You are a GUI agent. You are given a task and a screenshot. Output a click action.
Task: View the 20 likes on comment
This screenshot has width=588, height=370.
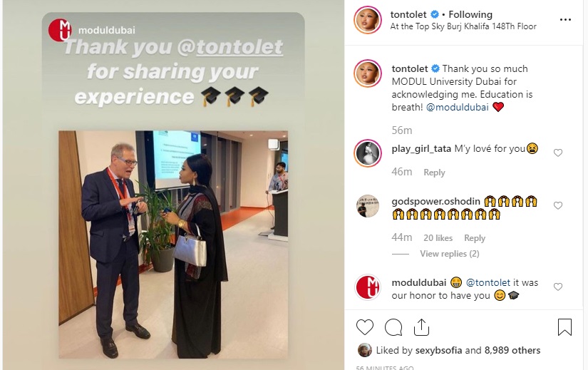pyautogui.click(x=438, y=238)
